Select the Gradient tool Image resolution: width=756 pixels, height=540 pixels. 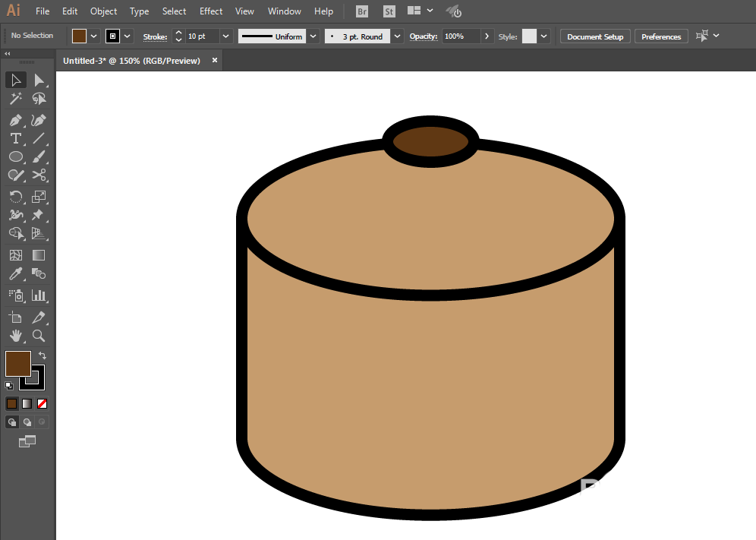click(x=39, y=255)
